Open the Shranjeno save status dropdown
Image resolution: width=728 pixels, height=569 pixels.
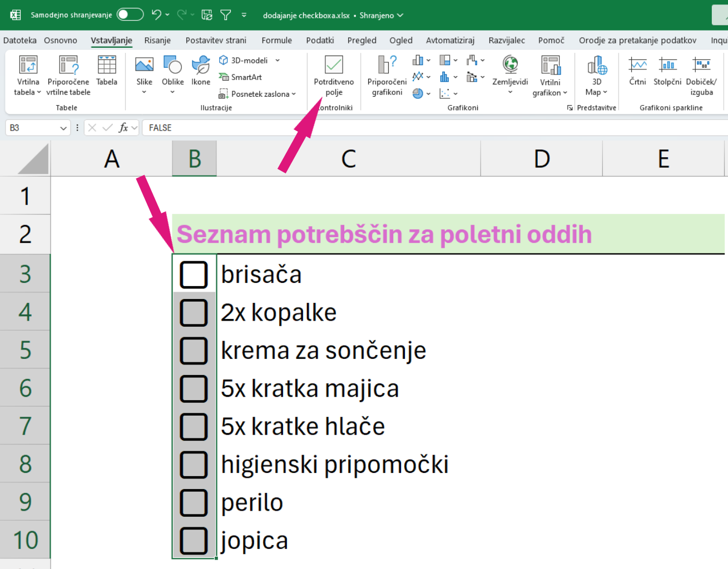[x=381, y=15]
